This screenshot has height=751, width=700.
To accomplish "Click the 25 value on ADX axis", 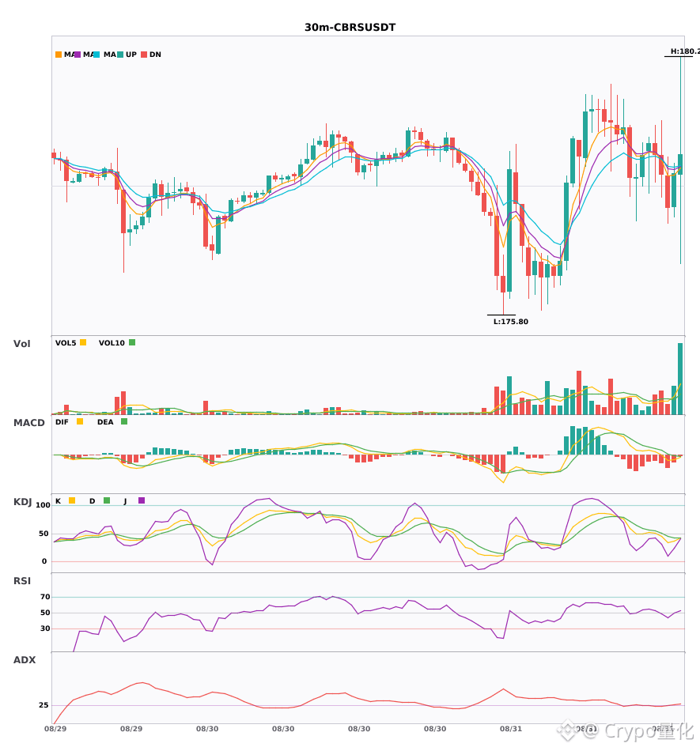I will tap(44, 705).
